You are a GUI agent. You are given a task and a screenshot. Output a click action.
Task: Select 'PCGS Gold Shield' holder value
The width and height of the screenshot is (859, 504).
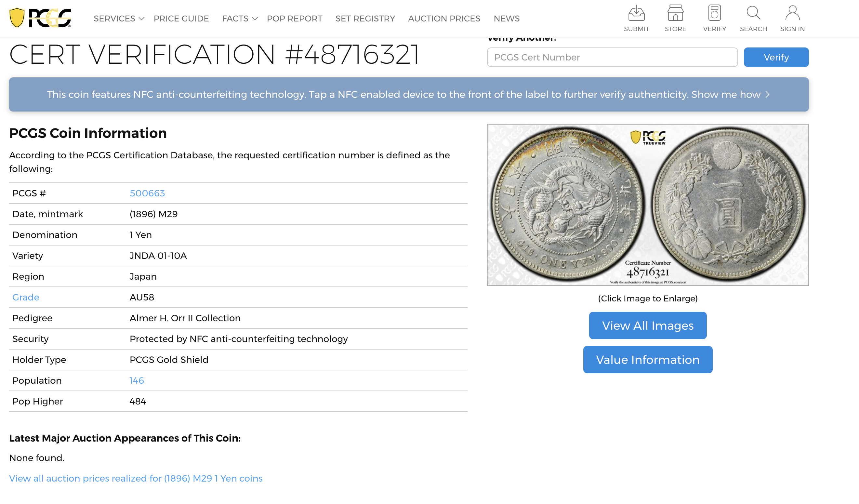tap(169, 360)
